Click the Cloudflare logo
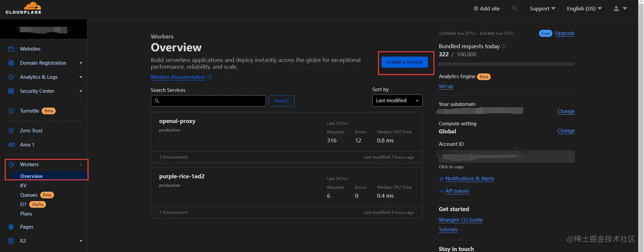Image resolution: width=644 pixels, height=252 pixels. click(x=23, y=8)
